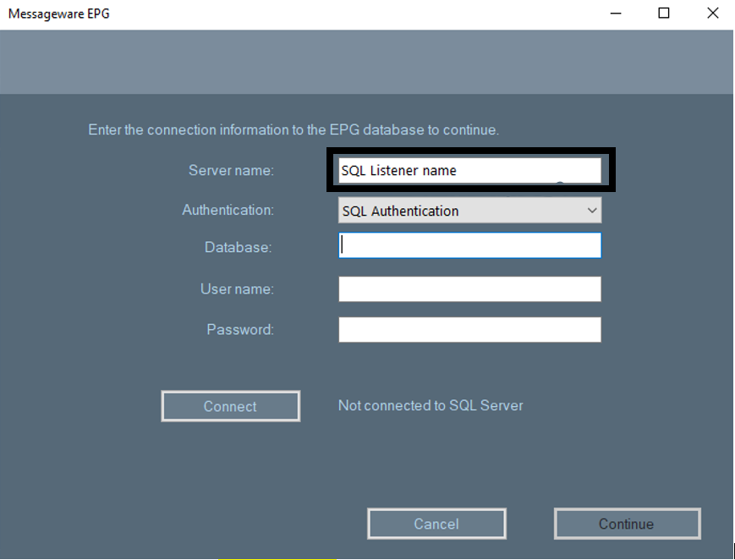The image size is (735, 560).
Task: Select the SQL Authentication combo box
Action: tap(469, 210)
